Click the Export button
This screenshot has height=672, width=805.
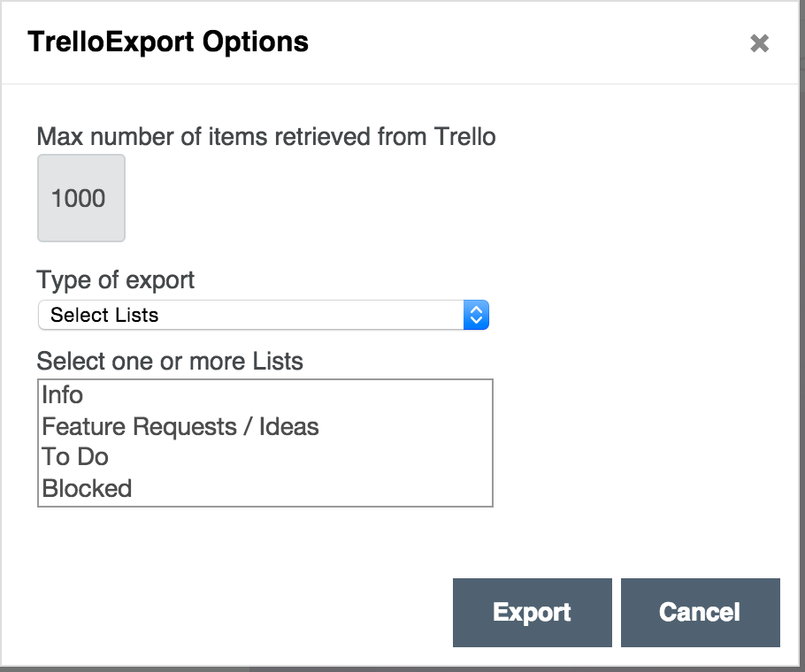(532, 612)
